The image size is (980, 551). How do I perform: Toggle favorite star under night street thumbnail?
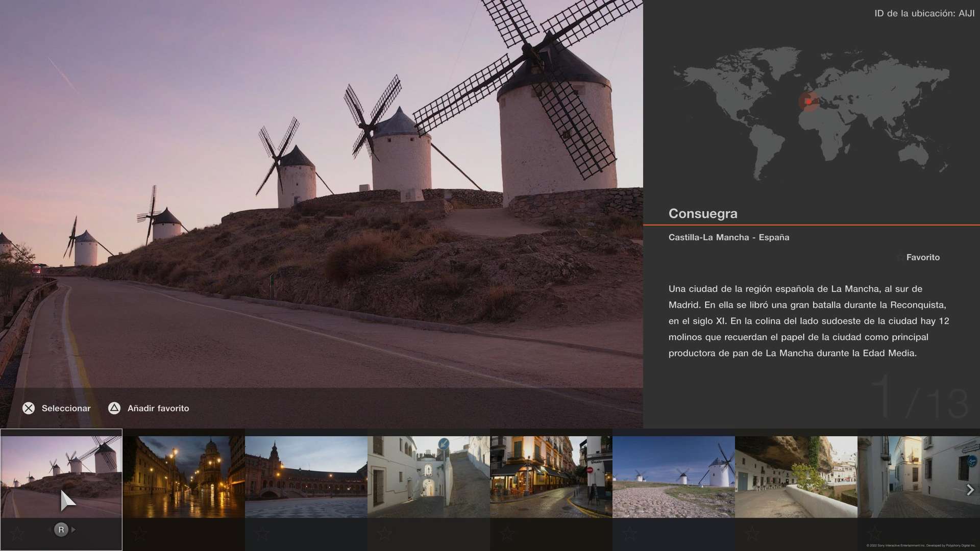tap(139, 534)
